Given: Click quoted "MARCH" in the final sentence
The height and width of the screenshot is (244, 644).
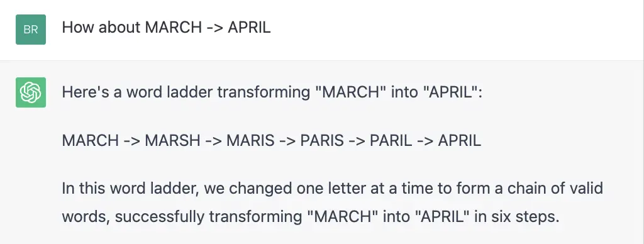Looking at the screenshot, I should pyautogui.click(x=343, y=217).
